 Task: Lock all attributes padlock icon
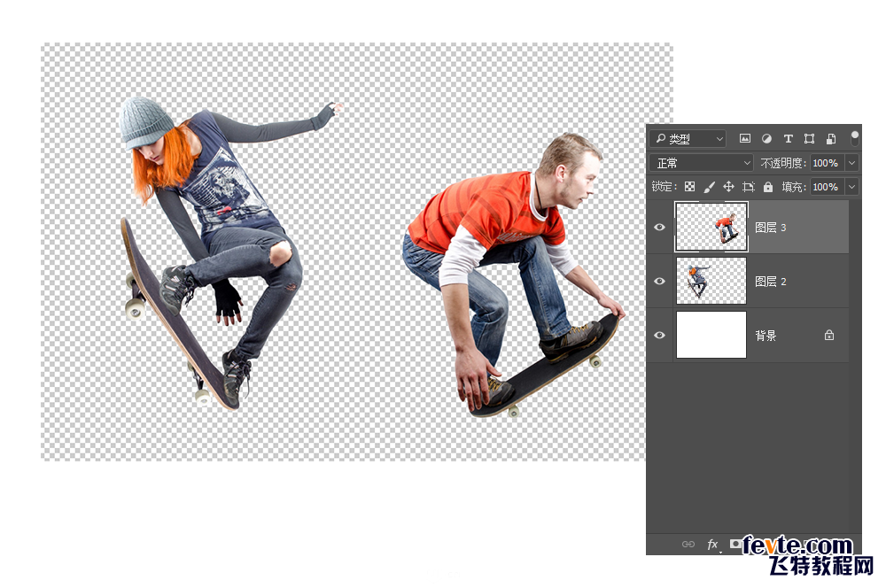[768, 187]
